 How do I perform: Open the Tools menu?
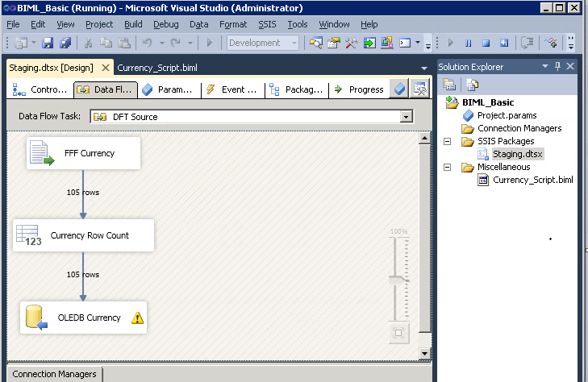[298, 24]
